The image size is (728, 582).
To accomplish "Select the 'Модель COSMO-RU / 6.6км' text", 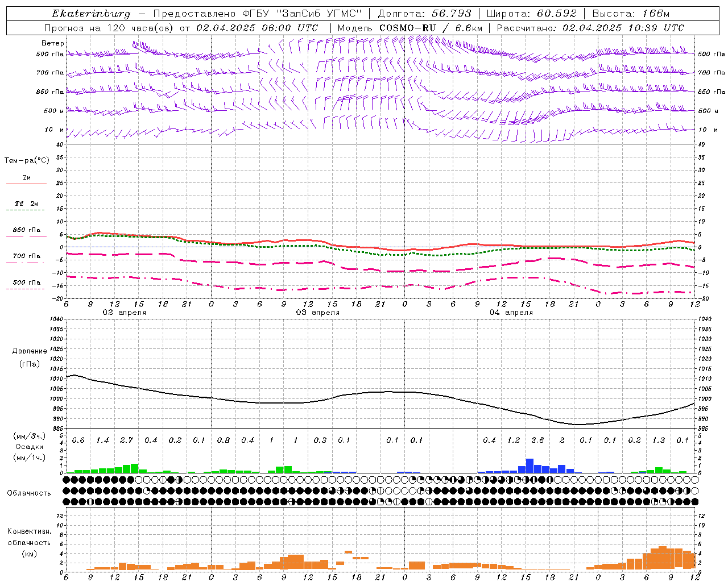I will pyautogui.click(x=410, y=28).
